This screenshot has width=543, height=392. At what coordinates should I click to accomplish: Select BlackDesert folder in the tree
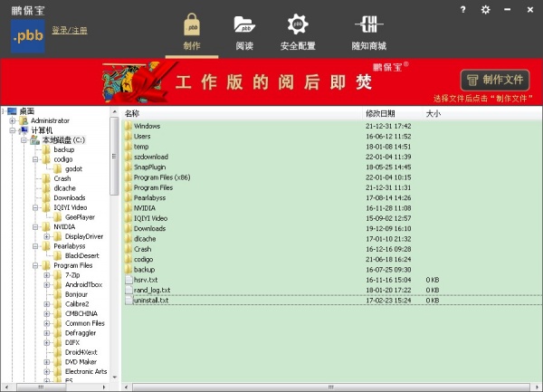[86, 255]
